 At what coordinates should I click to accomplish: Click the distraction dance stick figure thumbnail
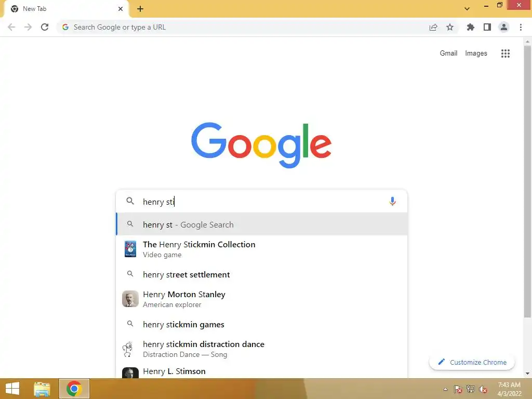(x=128, y=349)
